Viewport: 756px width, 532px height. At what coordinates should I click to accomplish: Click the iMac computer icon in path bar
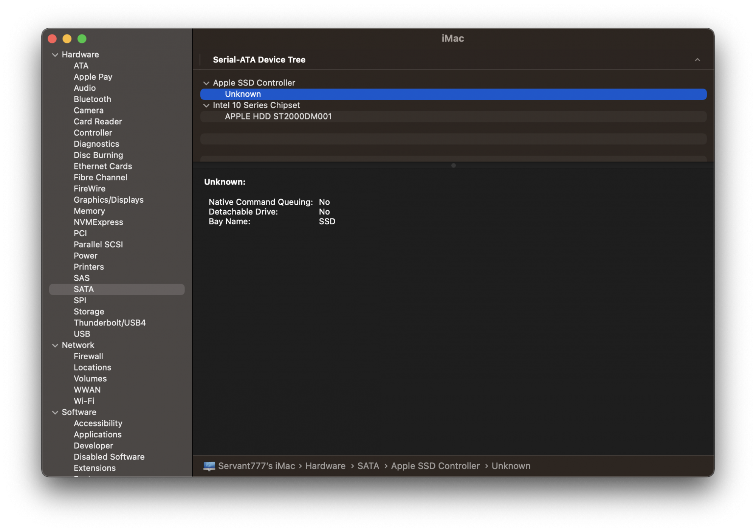click(x=209, y=466)
